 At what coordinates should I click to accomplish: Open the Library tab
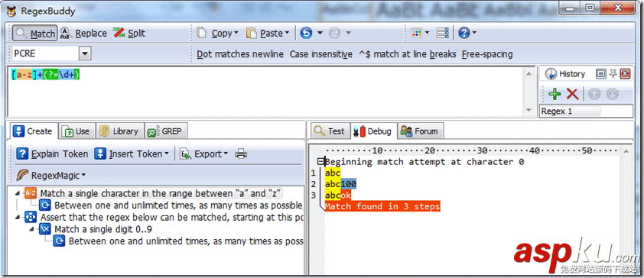[x=119, y=131]
